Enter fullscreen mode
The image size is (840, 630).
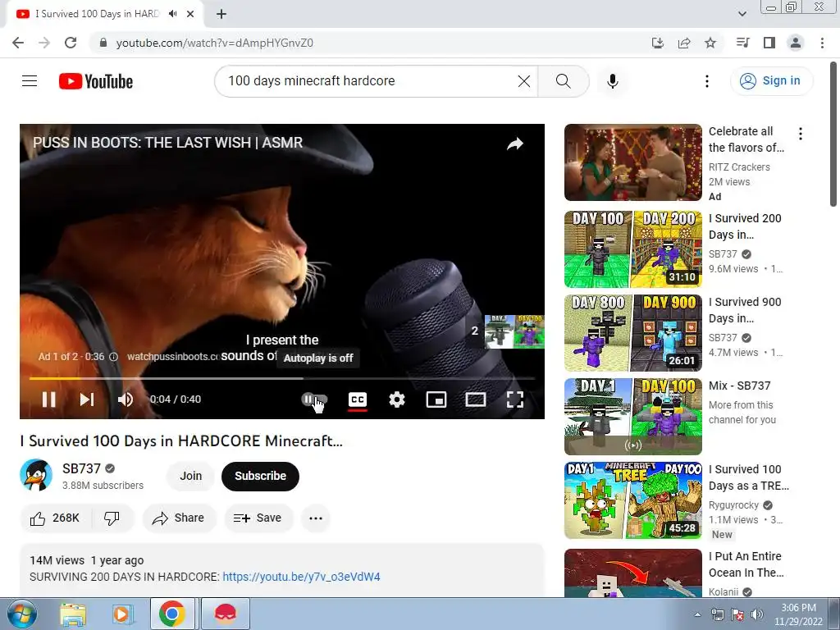[x=515, y=399]
